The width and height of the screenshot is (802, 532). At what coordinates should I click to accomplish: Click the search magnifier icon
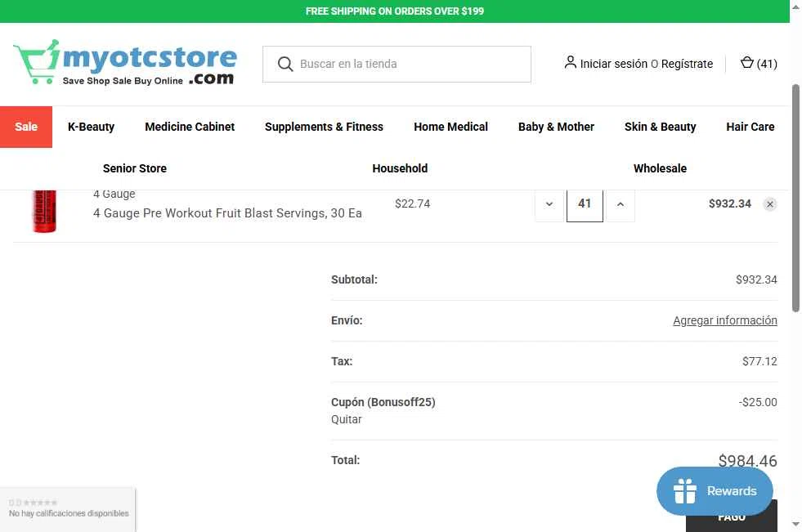[x=285, y=64]
